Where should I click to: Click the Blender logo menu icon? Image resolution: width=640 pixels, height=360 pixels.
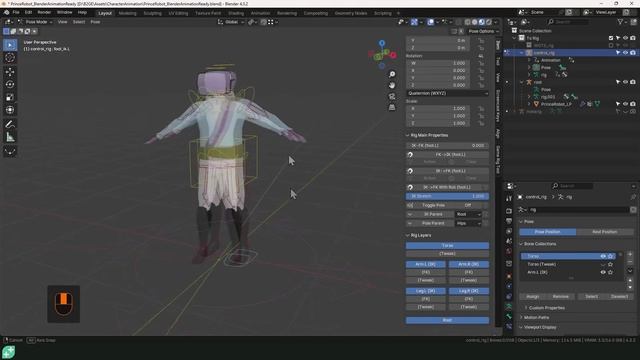[7, 13]
